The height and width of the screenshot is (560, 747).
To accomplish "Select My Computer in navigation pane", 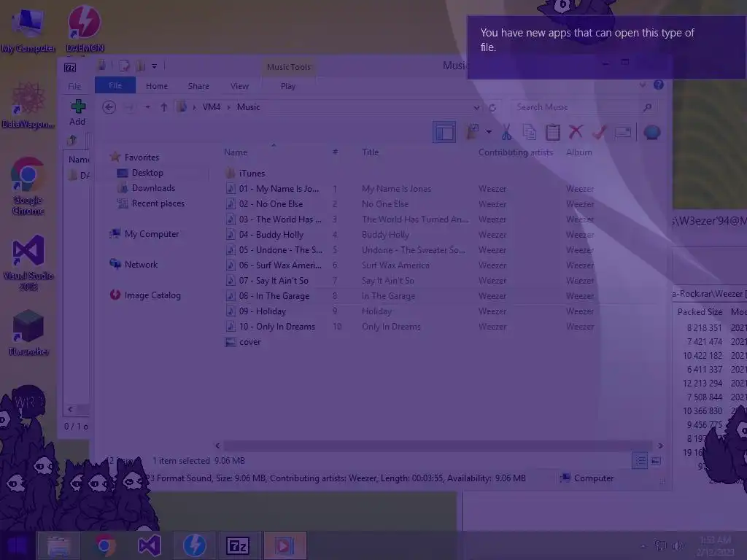I will (152, 234).
